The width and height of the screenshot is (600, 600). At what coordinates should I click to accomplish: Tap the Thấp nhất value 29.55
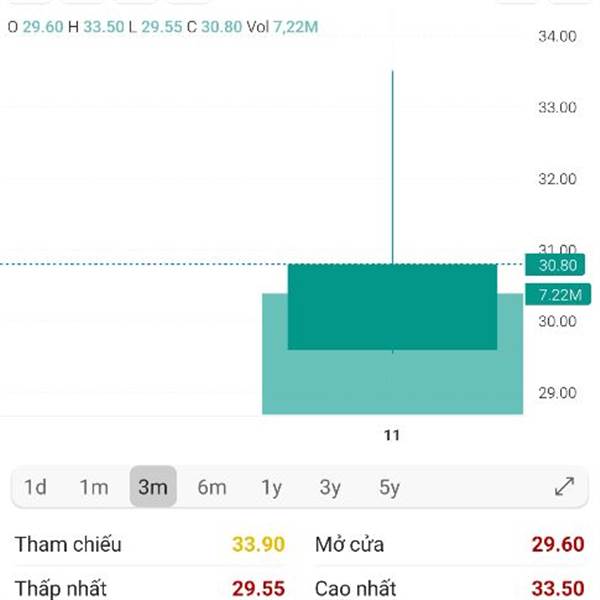pyautogui.click(x=258, y=588)
